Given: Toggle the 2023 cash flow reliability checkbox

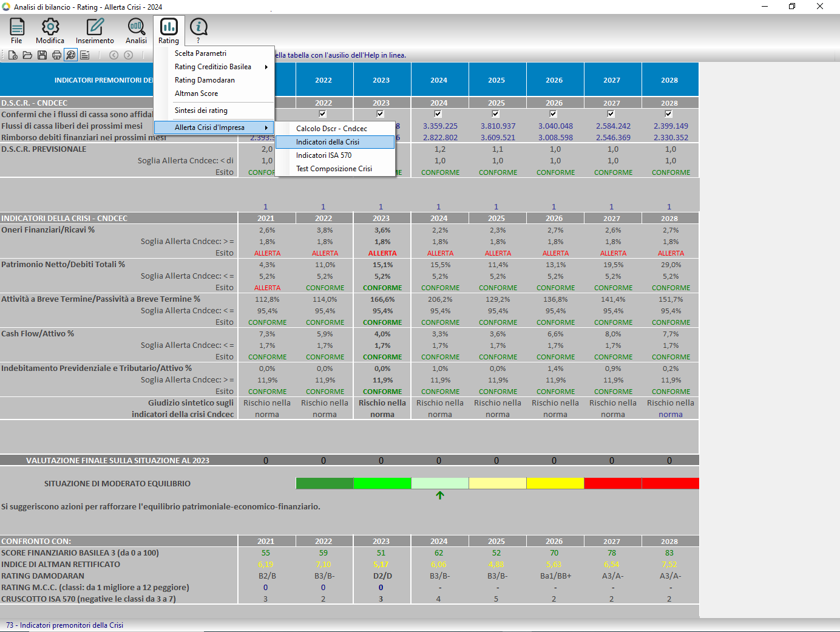Looking at the screenshot, I should (x=381, y=114).
